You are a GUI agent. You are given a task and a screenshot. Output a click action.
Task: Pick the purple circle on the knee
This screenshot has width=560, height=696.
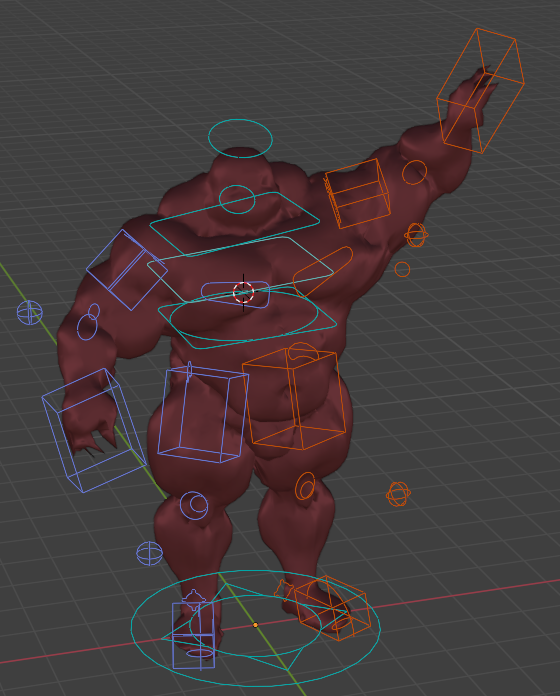pyautogui.click(x=194, y=505)
